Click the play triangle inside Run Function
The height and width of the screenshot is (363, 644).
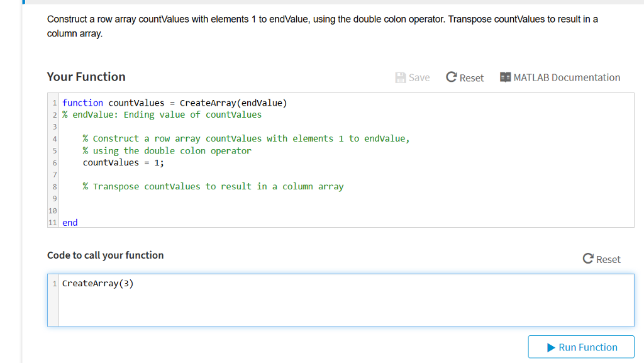coord(550,347)
